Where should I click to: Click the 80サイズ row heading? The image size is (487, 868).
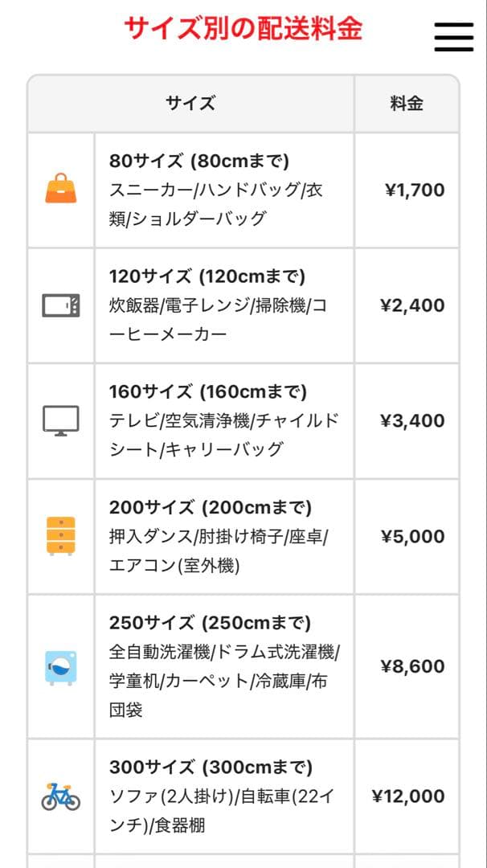[207, 162]
